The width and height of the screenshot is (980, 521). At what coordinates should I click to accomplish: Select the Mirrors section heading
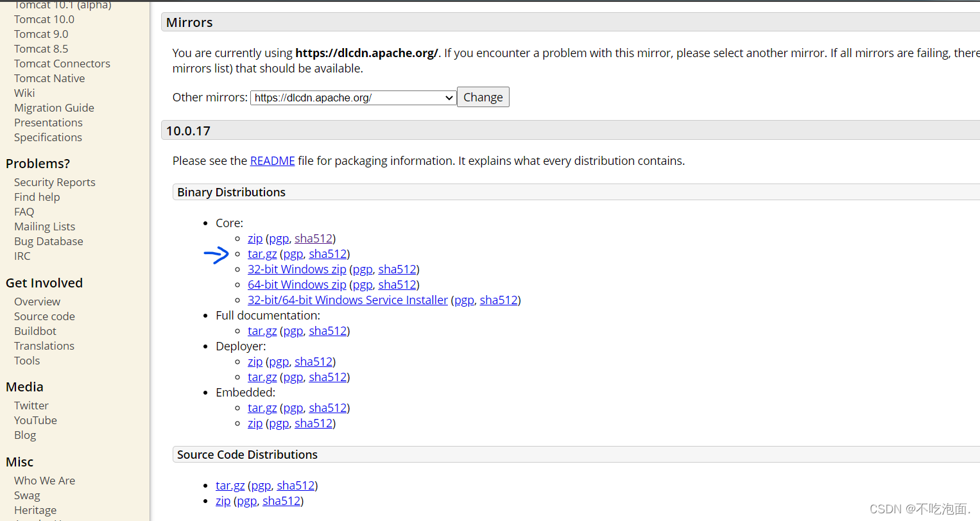(189, 22)
